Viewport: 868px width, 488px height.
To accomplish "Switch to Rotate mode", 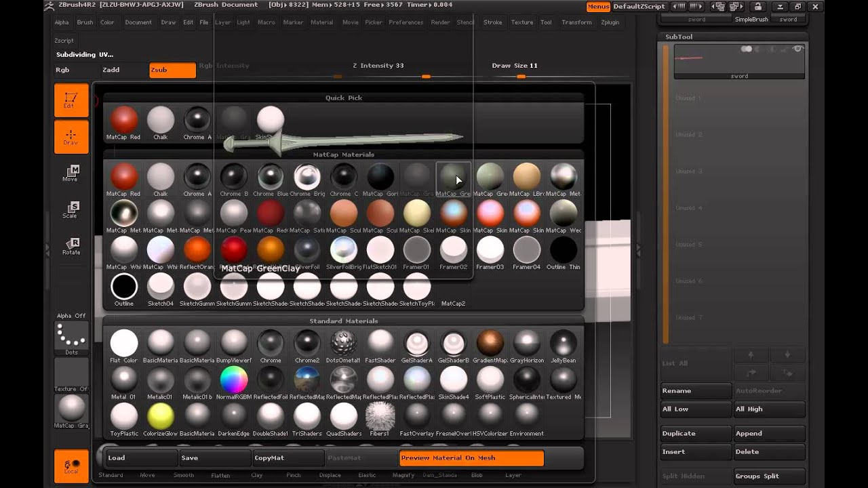I will [71, 247].
